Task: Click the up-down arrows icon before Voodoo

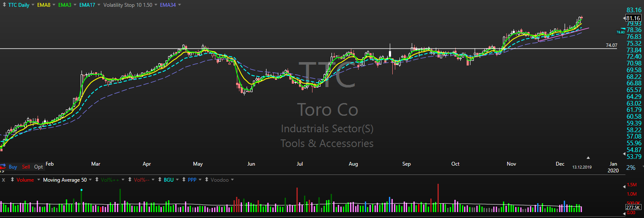Action: (x=207, y=180)
